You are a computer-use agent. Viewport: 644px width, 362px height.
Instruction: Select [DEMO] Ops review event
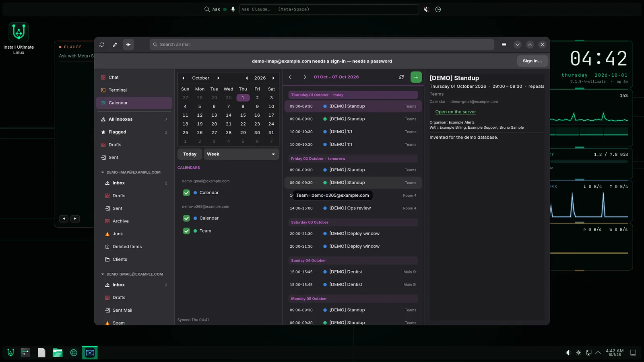coord(353,208)
